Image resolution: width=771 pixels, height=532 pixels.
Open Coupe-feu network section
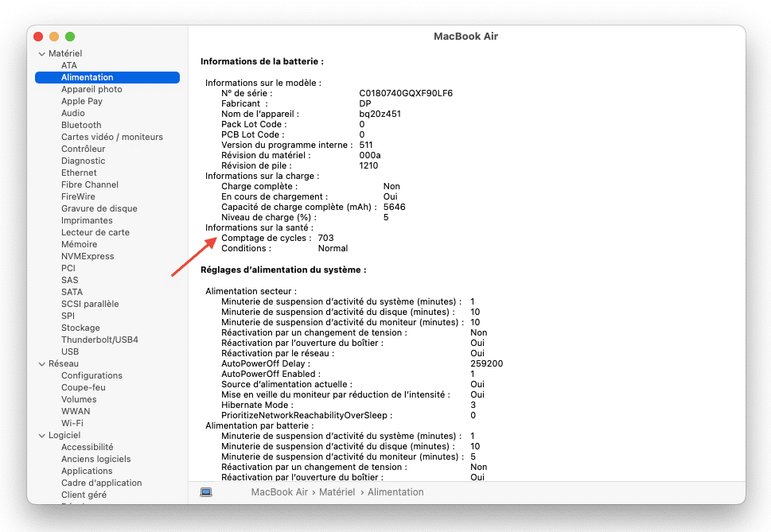coord(83,387)
